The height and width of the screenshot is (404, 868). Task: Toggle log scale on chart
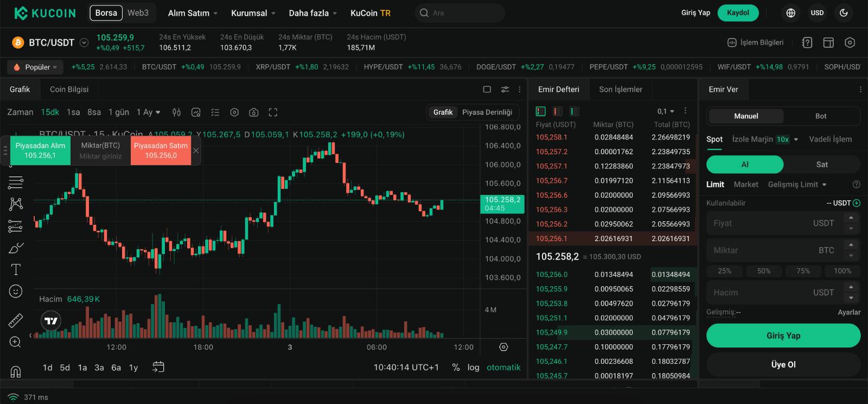click(x=474, y=368)
